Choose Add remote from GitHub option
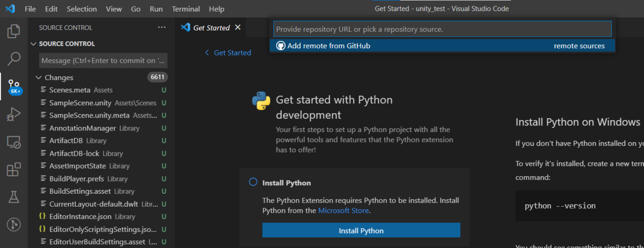Image resolution: width=644 pixels, height=248 pixels. [x=442, y=46]
